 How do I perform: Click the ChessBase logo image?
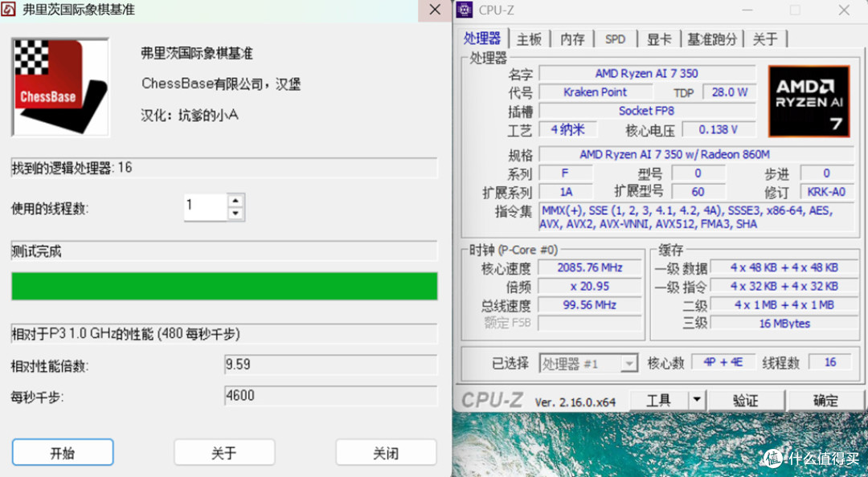(60, 87)
